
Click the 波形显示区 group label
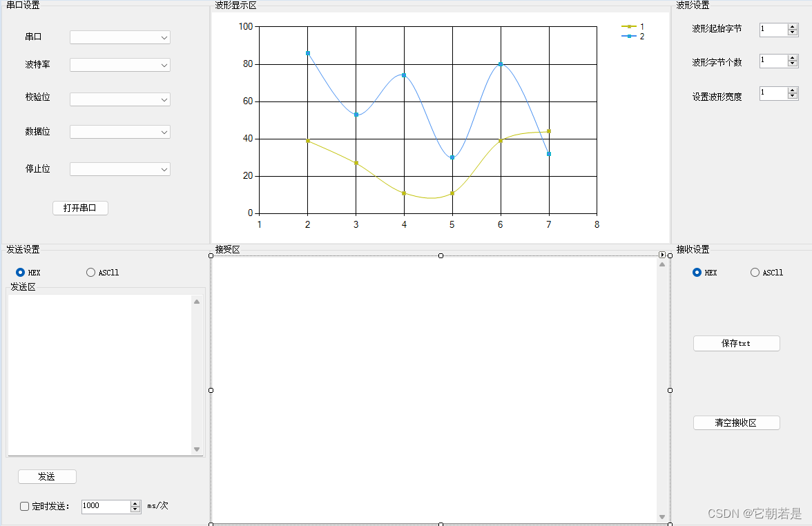(x=235, y=6)
